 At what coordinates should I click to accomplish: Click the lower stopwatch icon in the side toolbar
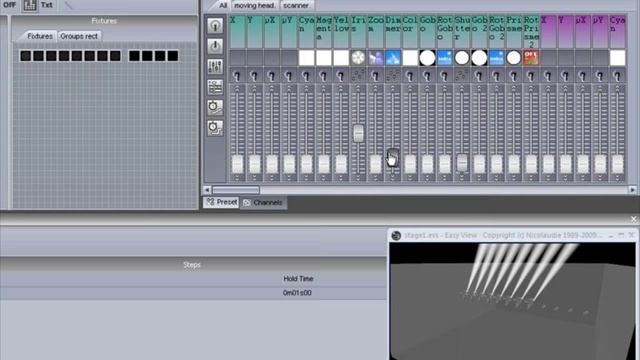pos(215,128)
